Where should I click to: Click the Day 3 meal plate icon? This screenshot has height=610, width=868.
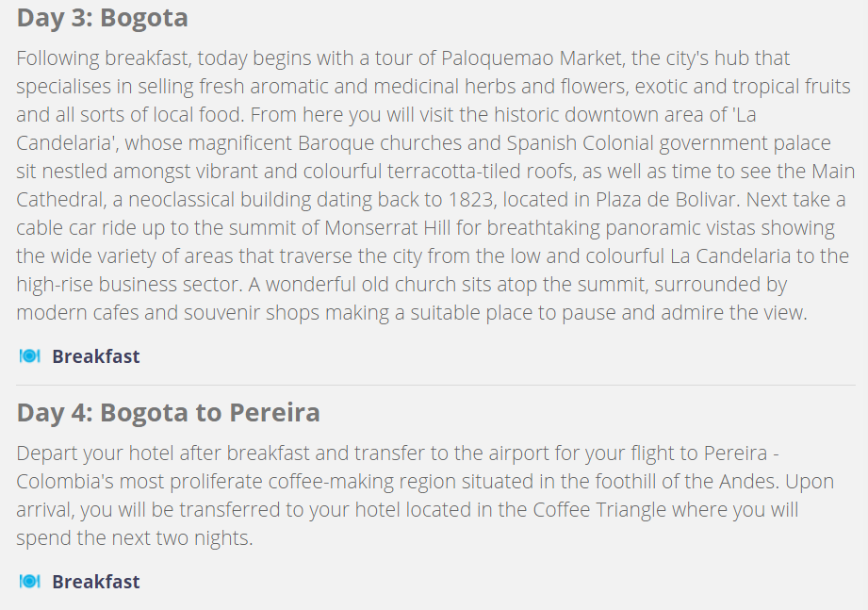(x=30, y=356)
